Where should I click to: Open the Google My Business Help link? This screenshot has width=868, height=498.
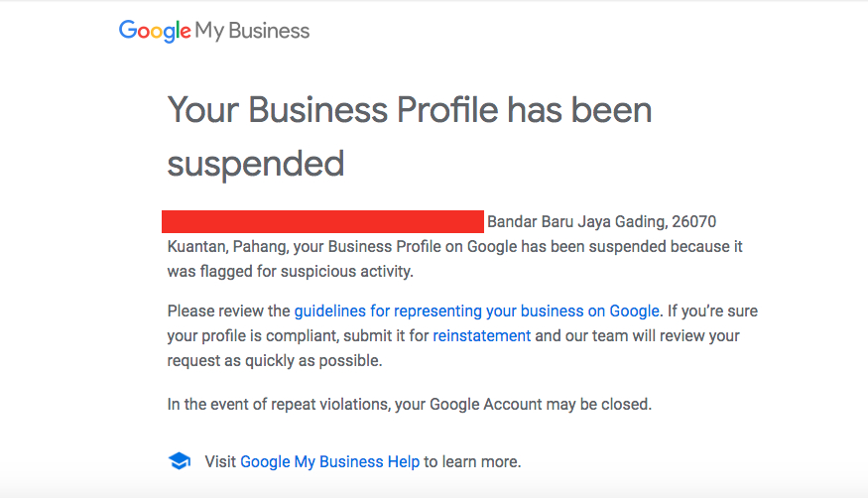tap(329, 461)
